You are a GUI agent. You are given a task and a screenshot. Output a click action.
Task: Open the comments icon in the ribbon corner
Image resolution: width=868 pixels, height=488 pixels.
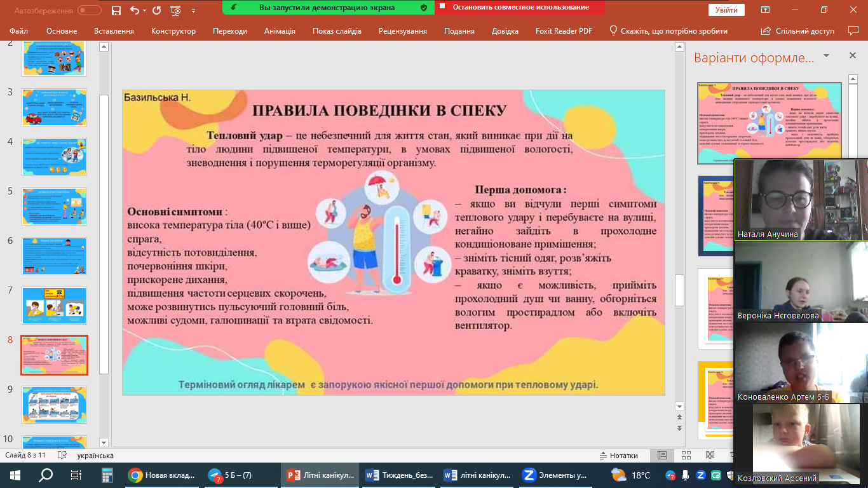(853, 30)
